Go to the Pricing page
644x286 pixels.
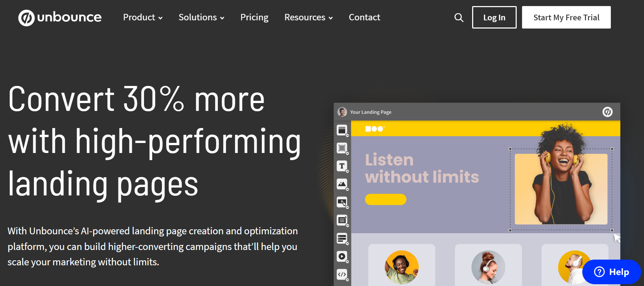[x=254, y=17]
